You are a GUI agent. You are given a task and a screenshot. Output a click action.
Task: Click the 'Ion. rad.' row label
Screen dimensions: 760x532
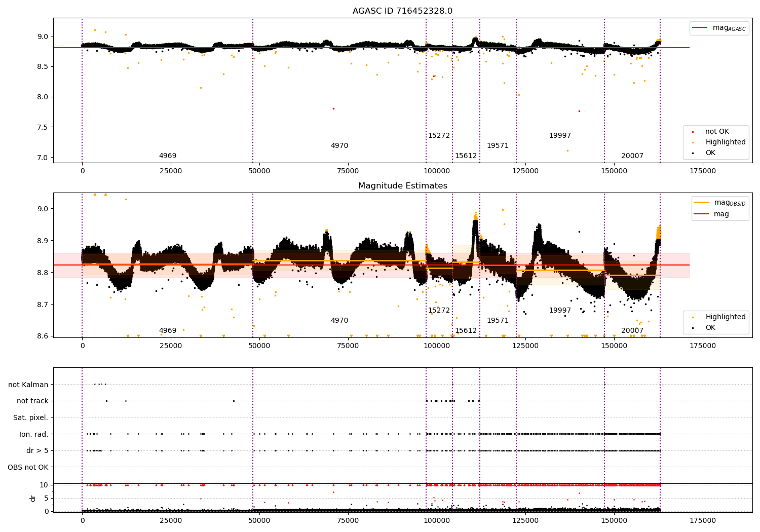34,434
